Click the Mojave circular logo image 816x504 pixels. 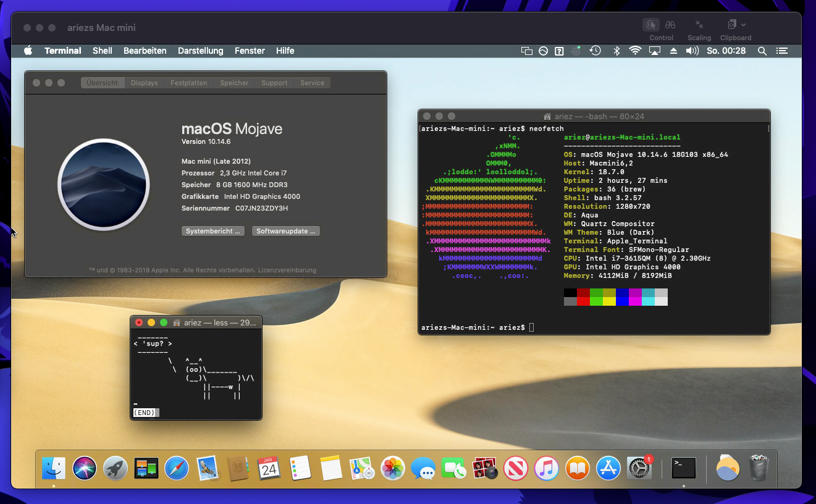104,184
